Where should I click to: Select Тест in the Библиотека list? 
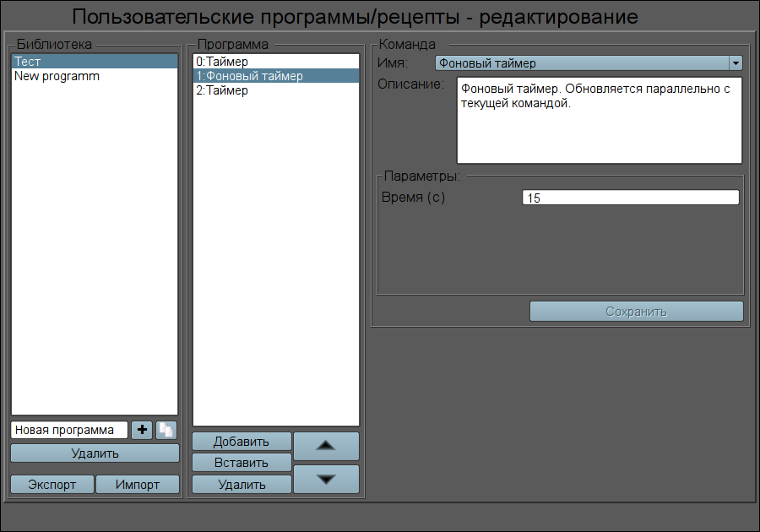[x=95, y=62]
